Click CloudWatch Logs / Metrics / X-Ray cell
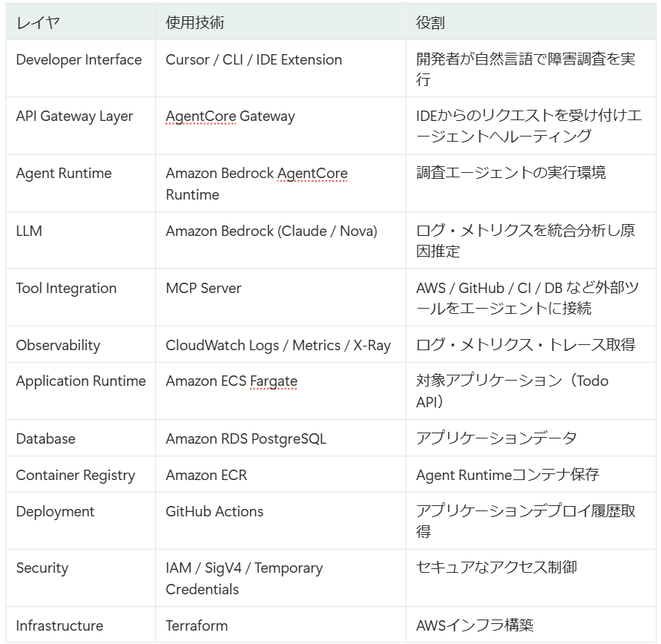The image size is (661, 644). point(278,346)
